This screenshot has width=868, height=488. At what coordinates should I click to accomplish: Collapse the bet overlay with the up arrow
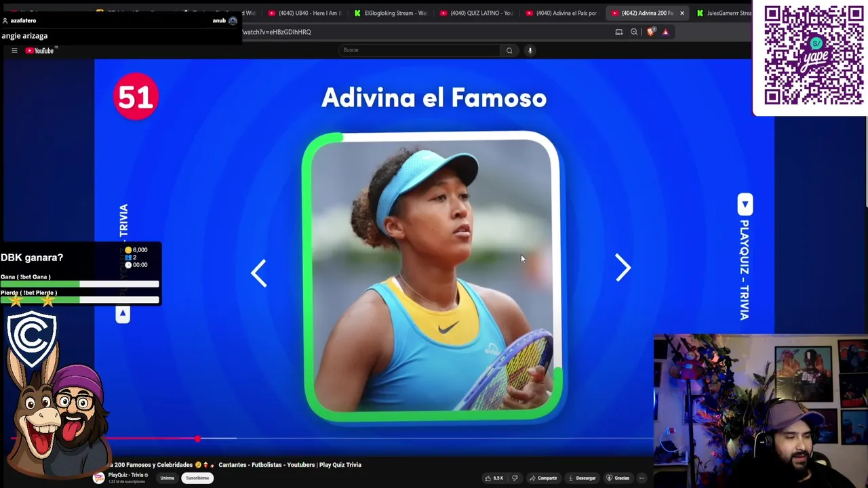click(123, 314)
